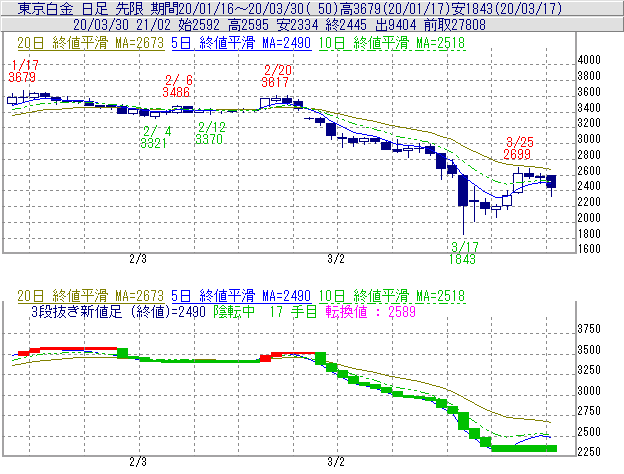Click the final green block of the line-break chart
Viewport: 624px width, 474px height.
click(x=524, y=449)
